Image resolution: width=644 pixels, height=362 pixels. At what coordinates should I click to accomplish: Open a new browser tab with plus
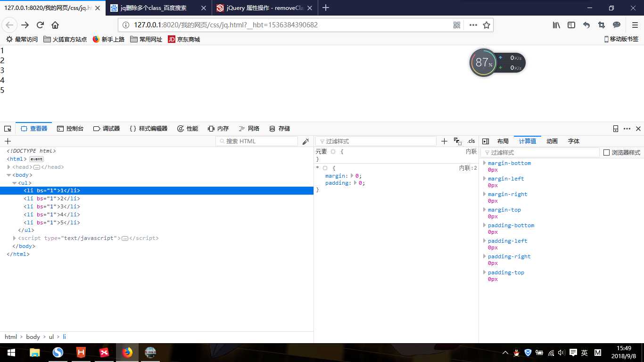click(326, 8)
